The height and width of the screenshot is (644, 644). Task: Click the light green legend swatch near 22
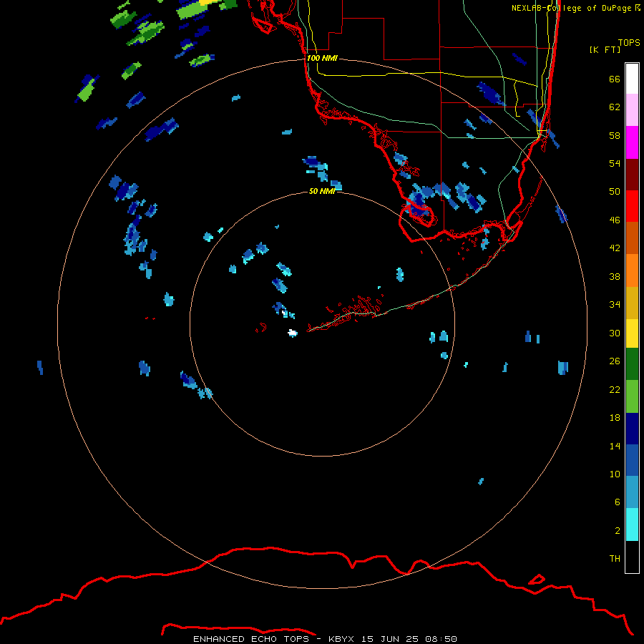[632, 396]
